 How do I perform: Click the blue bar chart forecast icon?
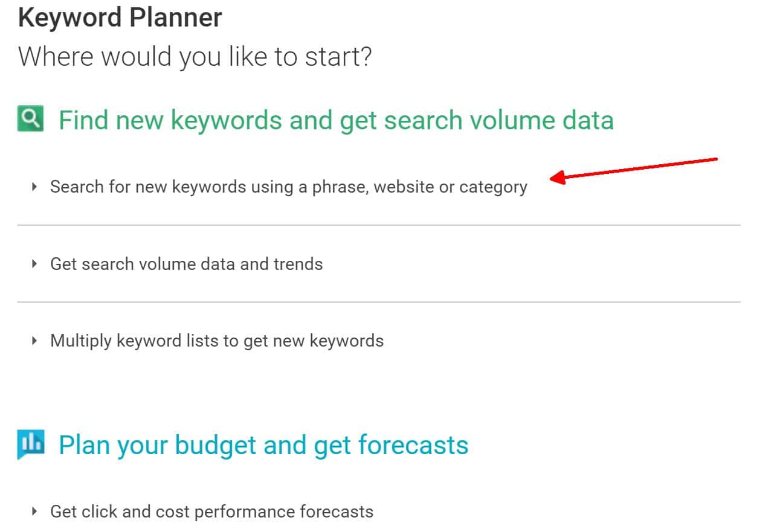pyautogui.click(x=31, y=445)
